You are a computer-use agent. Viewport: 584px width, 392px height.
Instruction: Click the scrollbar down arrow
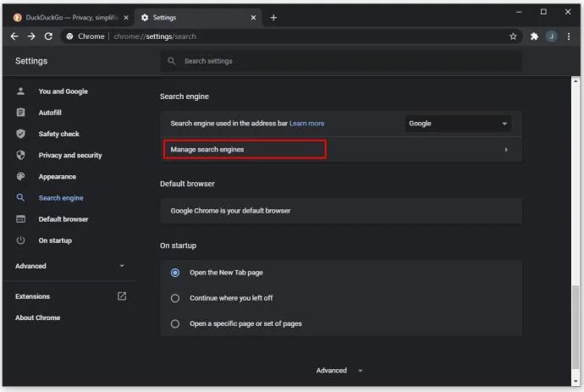tap(576, 381)
